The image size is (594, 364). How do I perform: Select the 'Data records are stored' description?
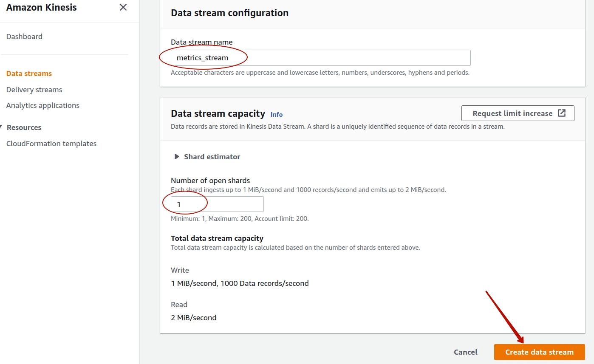coord(338,127)
